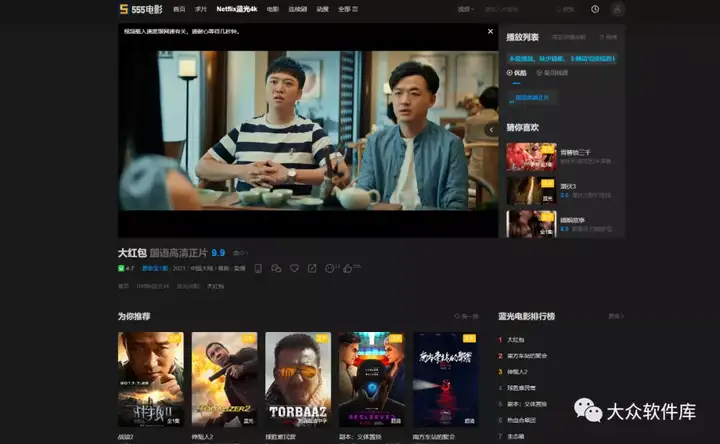The width and height of the screenshot is (720, 444).
Task: Click the 潜伏3 title text
Action: pyautogui.click(x=568, y=186)
